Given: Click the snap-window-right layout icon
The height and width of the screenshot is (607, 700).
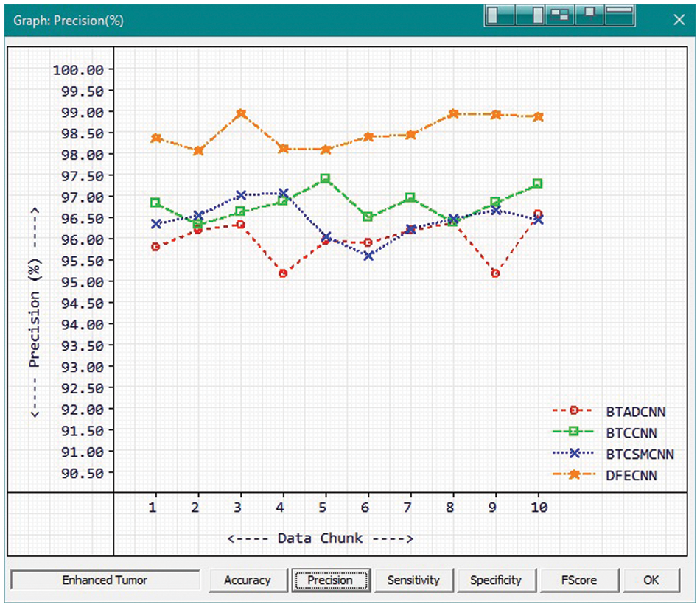Looking at the screenshot, I should 530,15.
